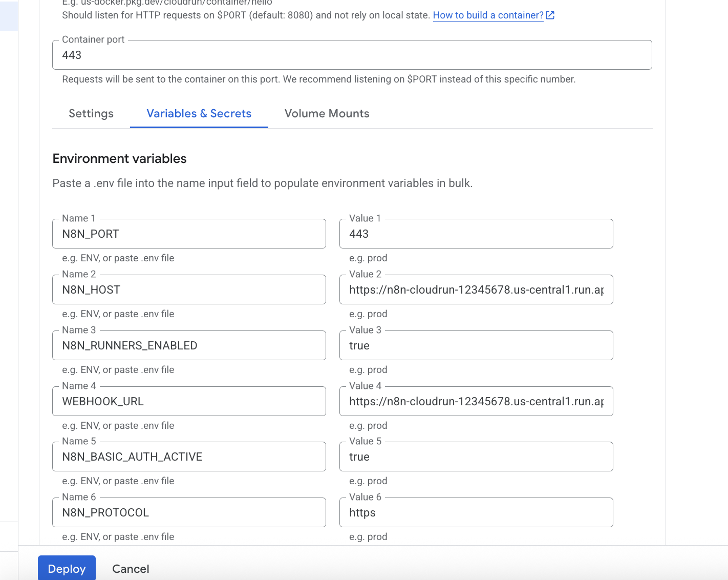728x580 pixels.
Task: Click the 'Environment variables' heading
Action: [119, 159]
